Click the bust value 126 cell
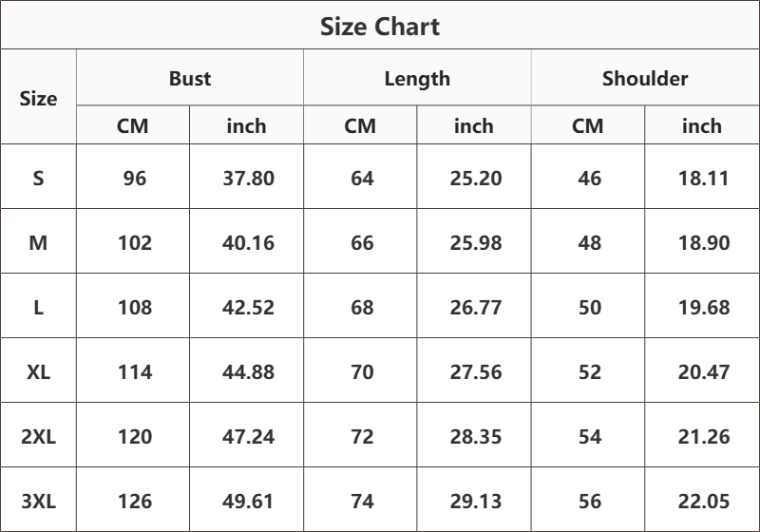The height and width of the screenshot is (532, 760). tap(133, 500)
